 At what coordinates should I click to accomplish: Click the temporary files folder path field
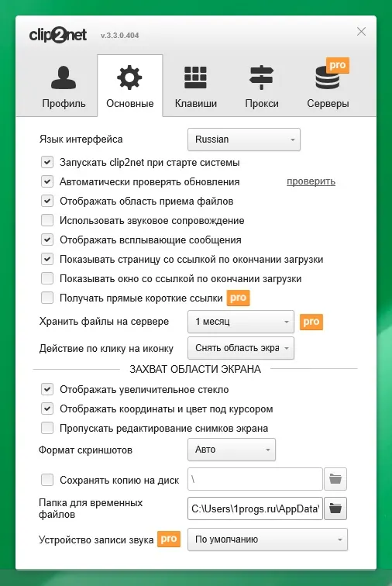[x=255, y=508]
